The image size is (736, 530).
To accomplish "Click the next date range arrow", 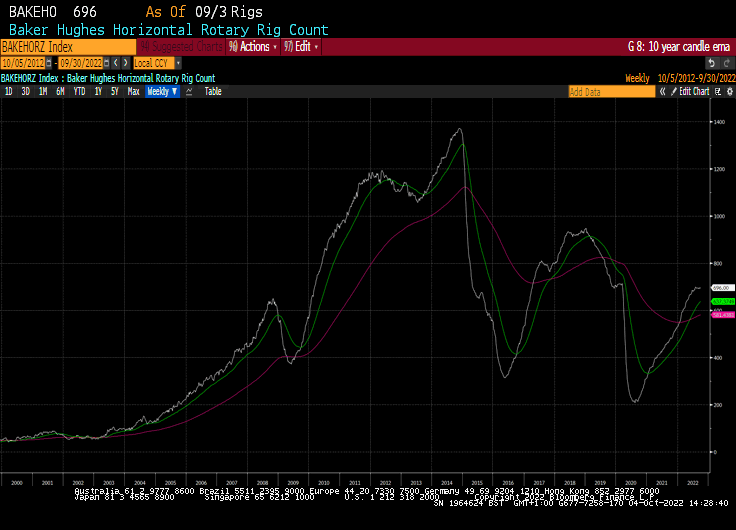I will point(125,62).
